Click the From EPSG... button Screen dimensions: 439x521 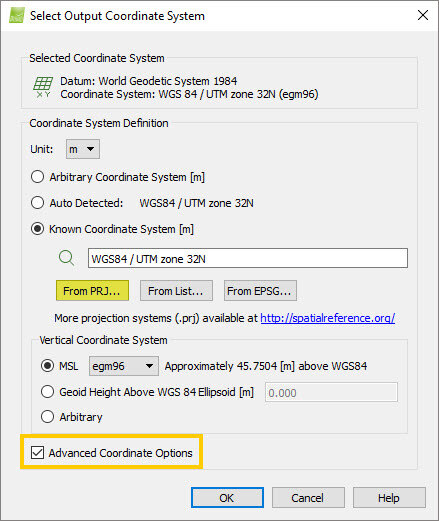260,291
